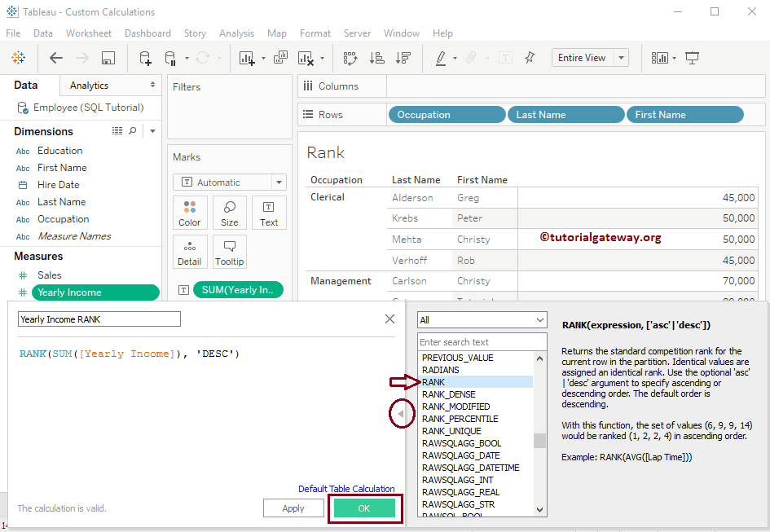Click the Default Table Calculation link
The width and height of the screenshot is (770, 532).
(x=346, y=489)
